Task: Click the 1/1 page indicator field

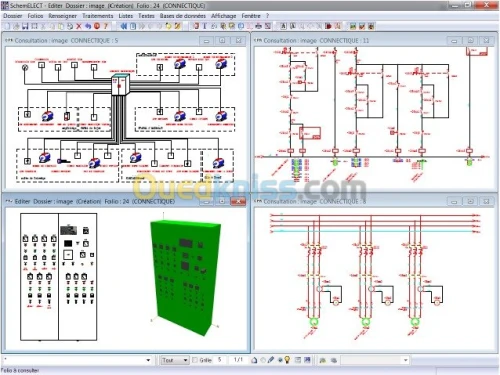Action: (x=238, y=360)
